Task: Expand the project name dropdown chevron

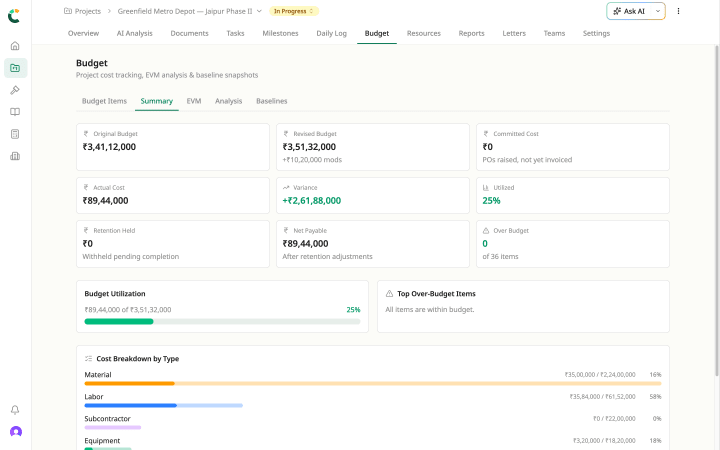Action: tap(259, 11)
